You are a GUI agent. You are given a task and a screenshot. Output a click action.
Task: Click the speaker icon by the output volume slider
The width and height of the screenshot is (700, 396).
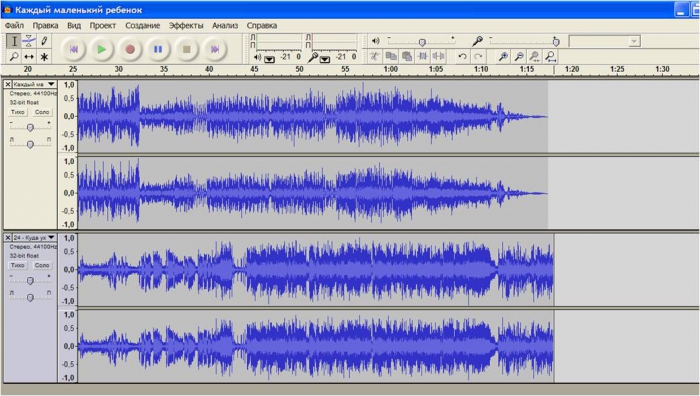pyautogui.click(x=375, y=41)
